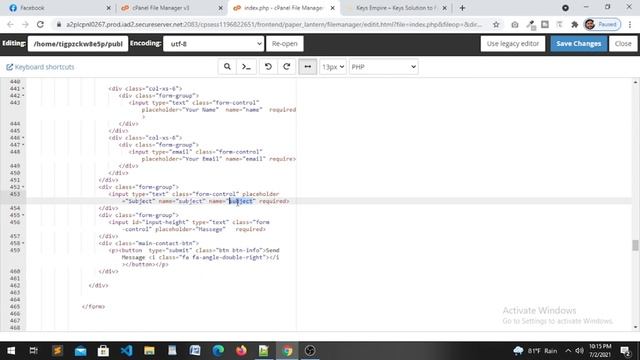Open Windows Start menu
The height and width of the screenshot is (360, 640).
[x=11, y=351]
